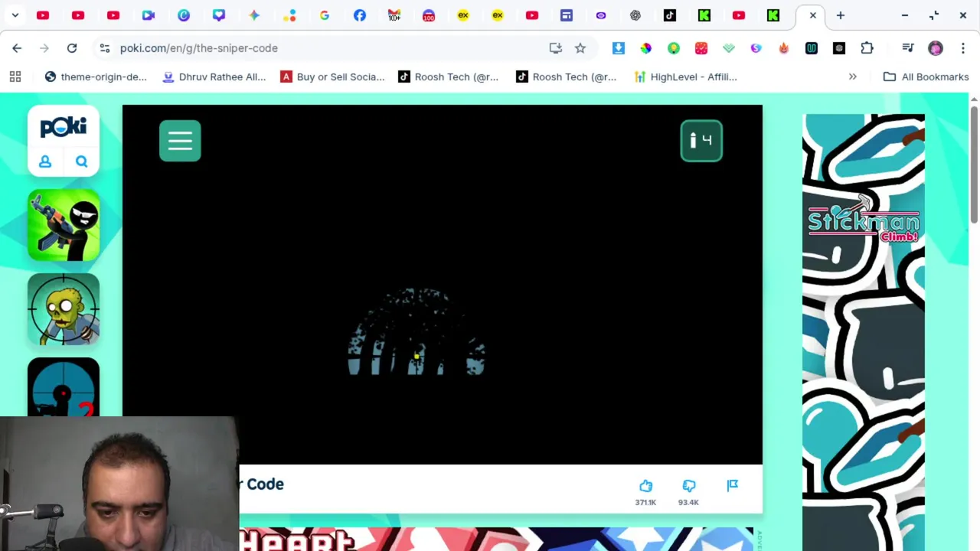The image size is (980, 551).
Task: Open the purple S extension icon
Action: click(756, 48)
